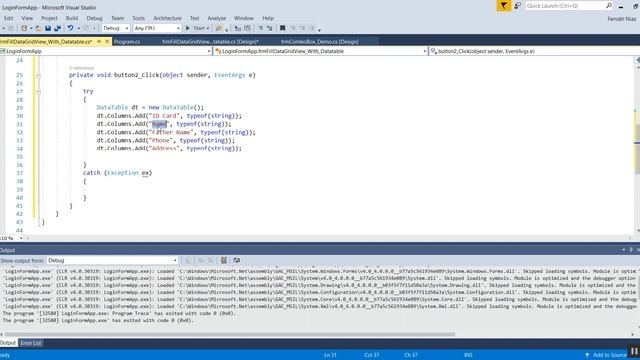The image size is (640, 360).
Task: Click the navigate forward toolbar icon
Action: pos(11,28)
